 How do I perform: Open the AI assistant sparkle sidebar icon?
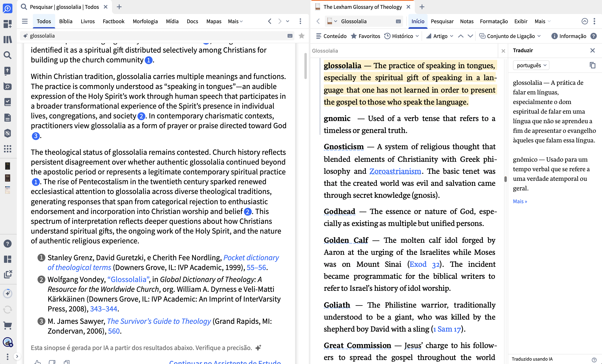(8, 293)
